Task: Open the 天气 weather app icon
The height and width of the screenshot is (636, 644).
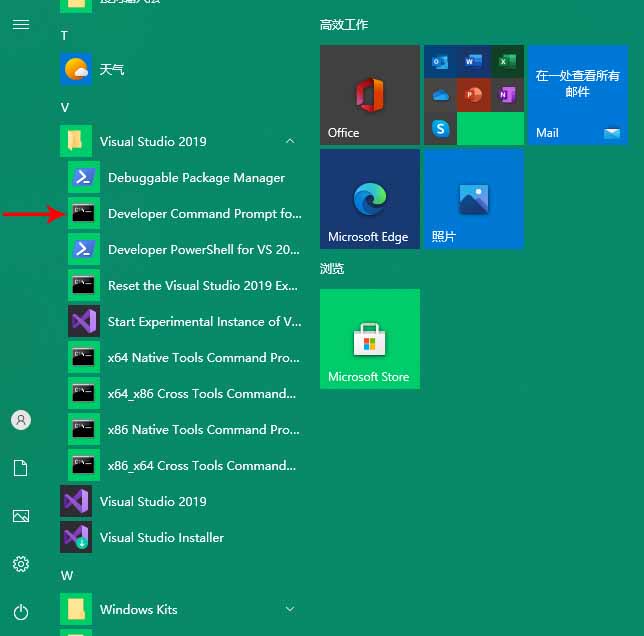Action: [76, 69]
